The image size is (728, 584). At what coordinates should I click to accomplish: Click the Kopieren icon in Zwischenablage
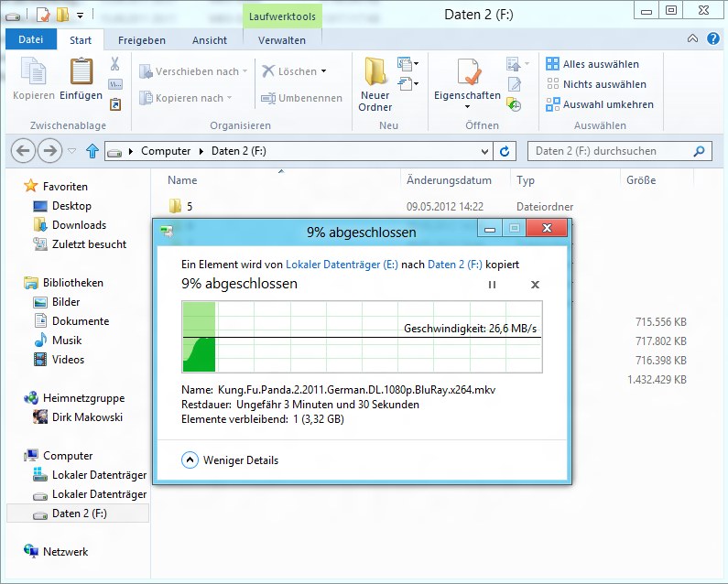pyautogui.click(x=34, y=70)
